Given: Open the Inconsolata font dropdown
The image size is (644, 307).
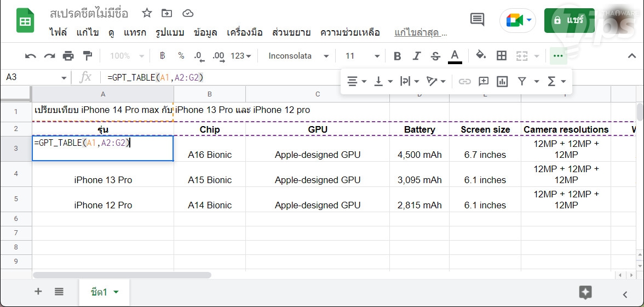Looking at the screenshot, I should pos(298,56).
